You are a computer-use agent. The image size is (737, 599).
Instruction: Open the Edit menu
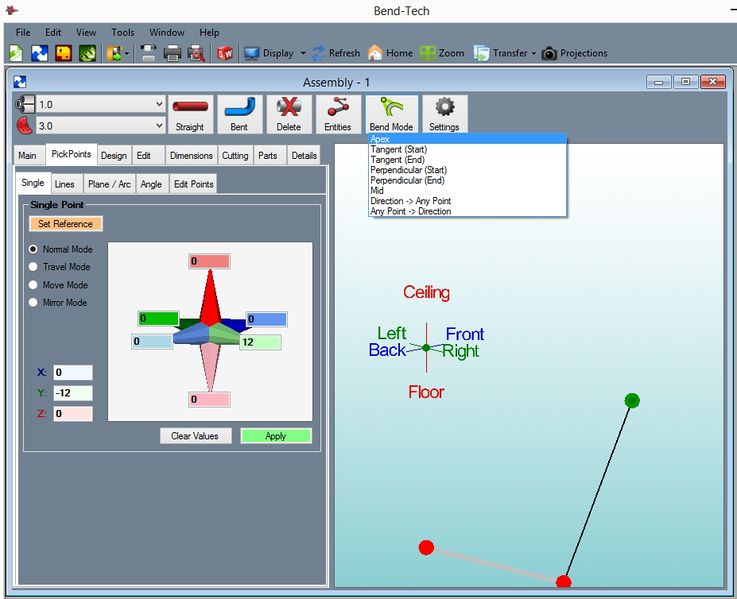pyautogui.click(x=53, y=32)
